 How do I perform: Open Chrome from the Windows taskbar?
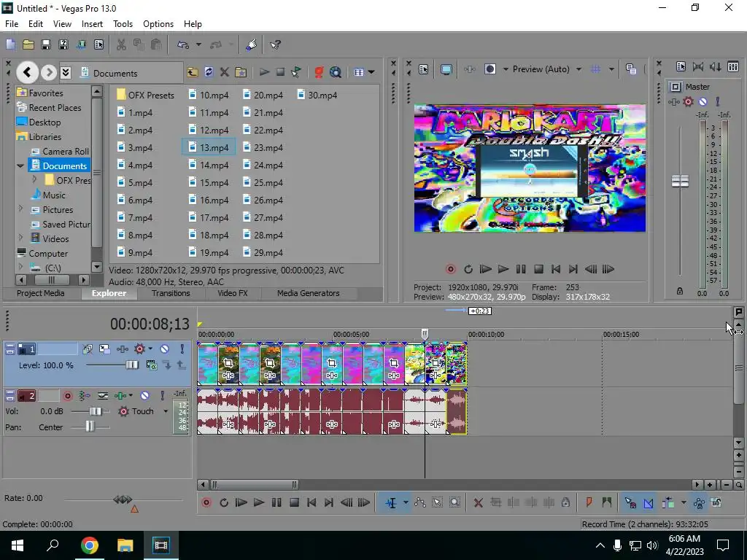(89, 545)
